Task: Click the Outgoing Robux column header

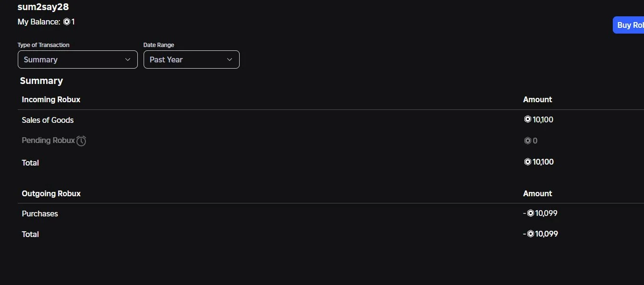Action: tap(51, 193)
